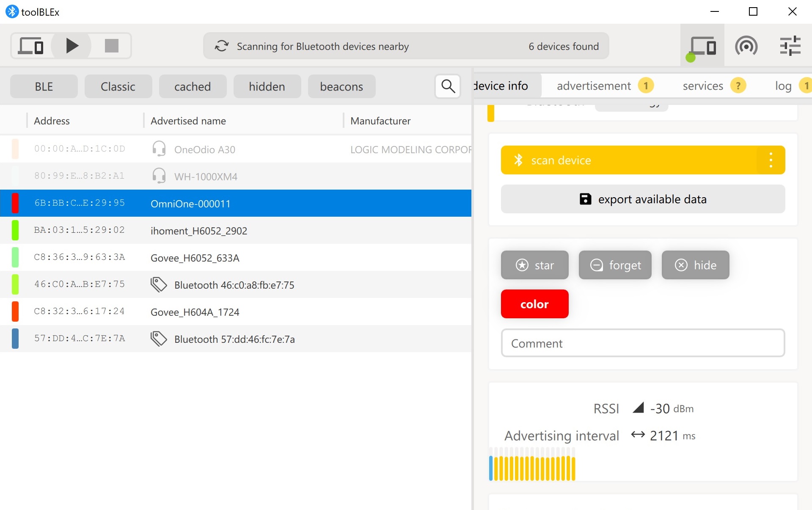The image size is (812, 510).
Task: Start scanning with the play button
Action: 71,46
